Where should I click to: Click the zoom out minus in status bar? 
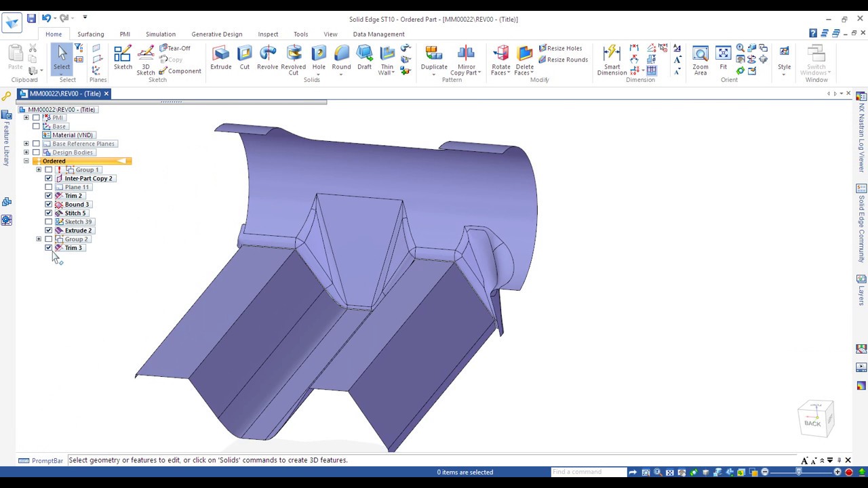[765, 472]
